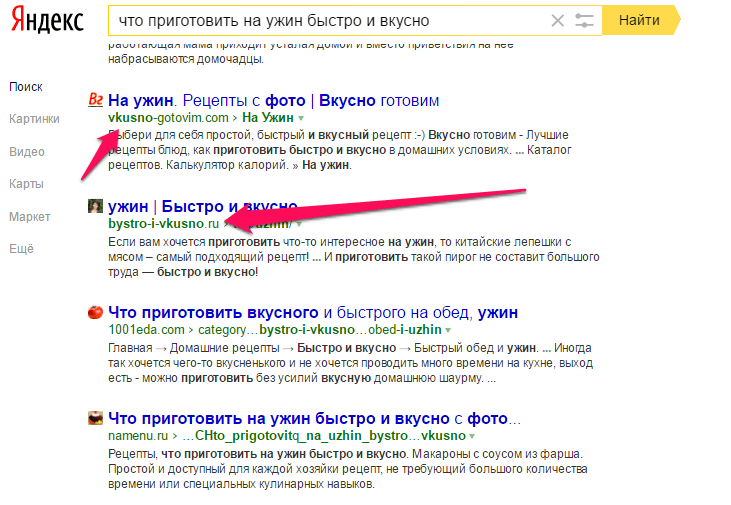Click the bystro-i-vkusno.ru favicon
Viewport: 731px width, 505px height.
[x=95, y=206]
